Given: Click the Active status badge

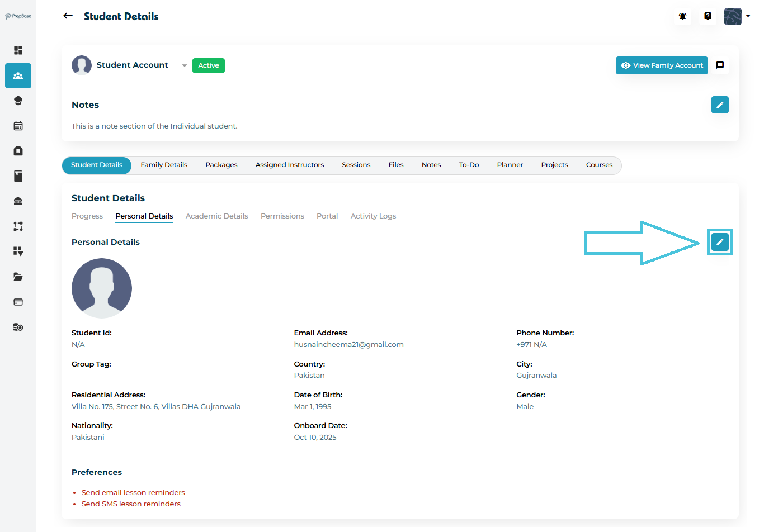Looking at the screenshot, I should tap(208, 65).
